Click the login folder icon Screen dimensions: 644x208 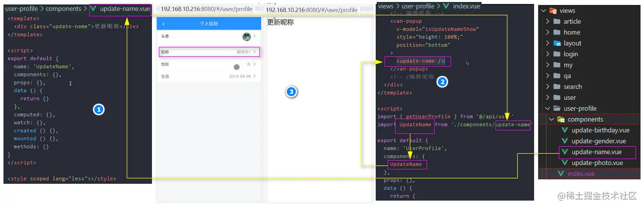(557, 54)
